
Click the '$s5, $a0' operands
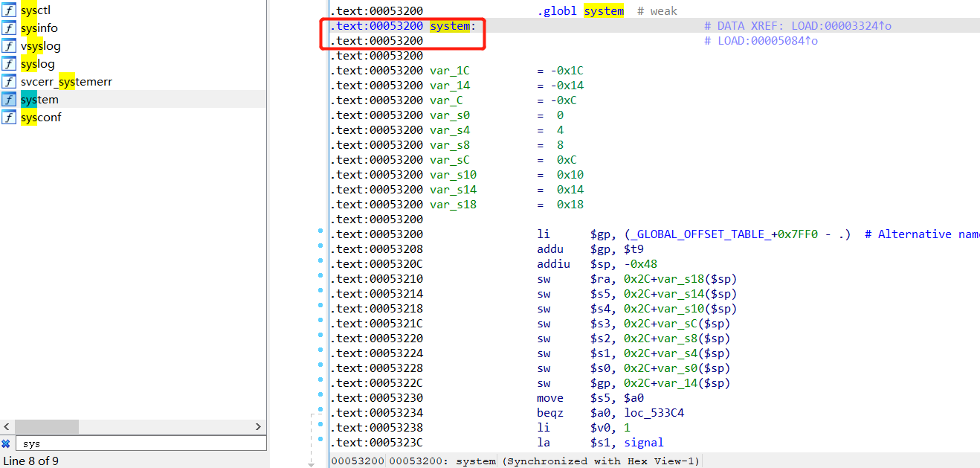pyautogui.click(x=617, y=398)
